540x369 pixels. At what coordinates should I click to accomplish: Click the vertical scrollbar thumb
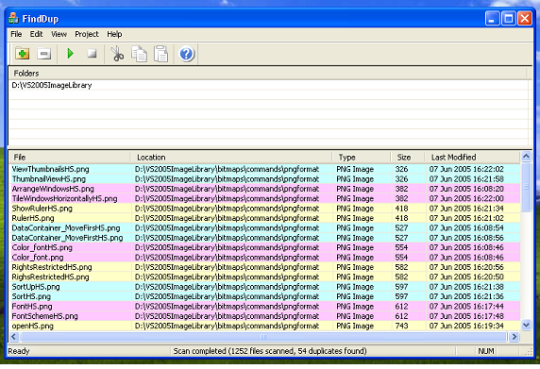526,187
